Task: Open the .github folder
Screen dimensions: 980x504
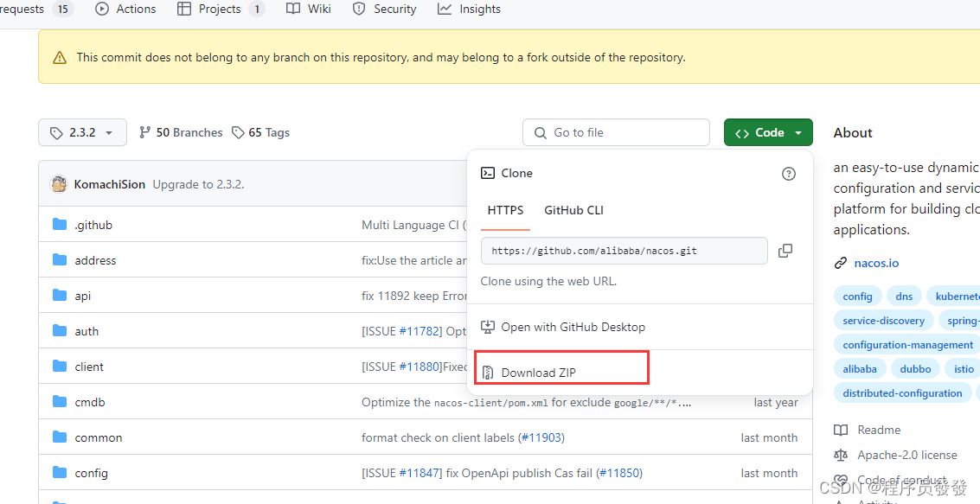Action: pyautogui.click(x=93, y=225)
